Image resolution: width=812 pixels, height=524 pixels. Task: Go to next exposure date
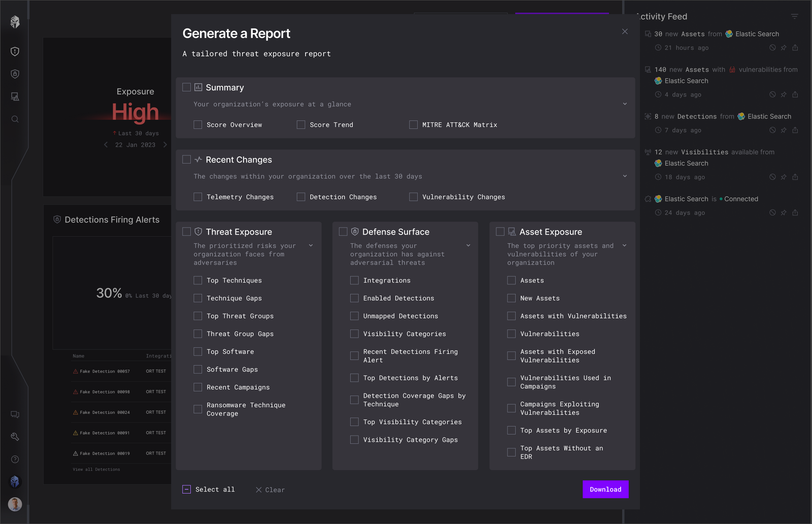[165, 145]
